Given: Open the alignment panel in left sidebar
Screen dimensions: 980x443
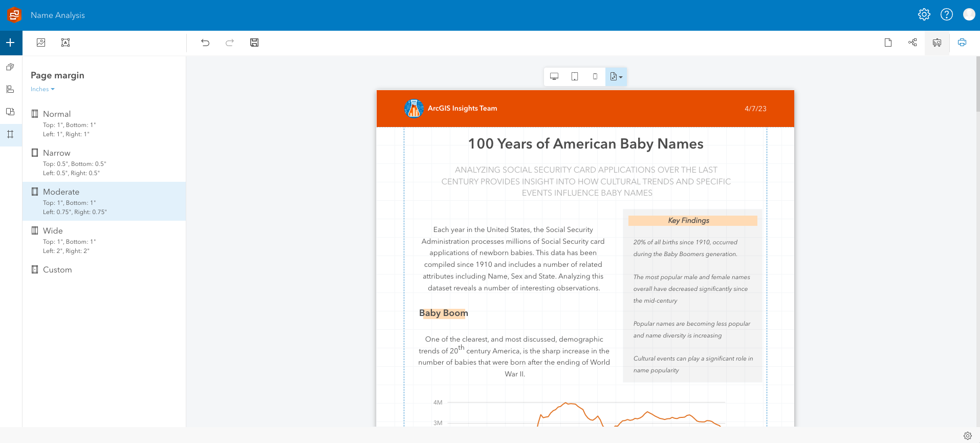Looking at the screenshot, I should pos(10,89).
